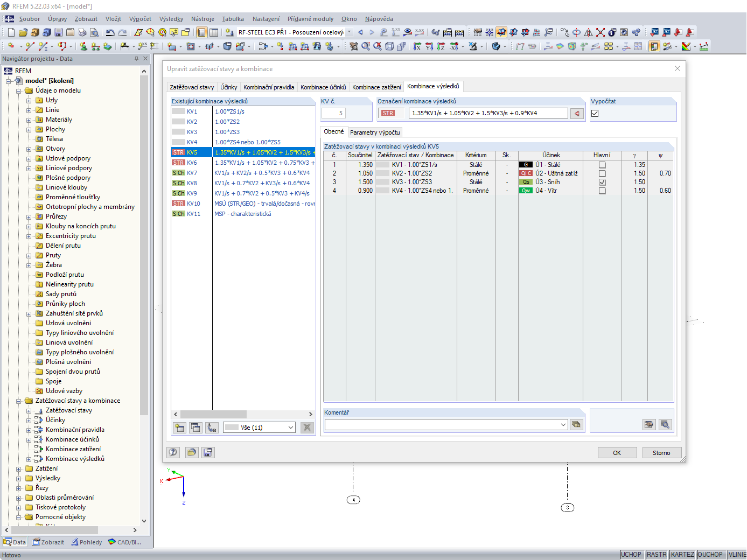Expand the Průřezy tree node
Image resolution: width=747 pixels, height=560 pixels.
click(29, 216)
